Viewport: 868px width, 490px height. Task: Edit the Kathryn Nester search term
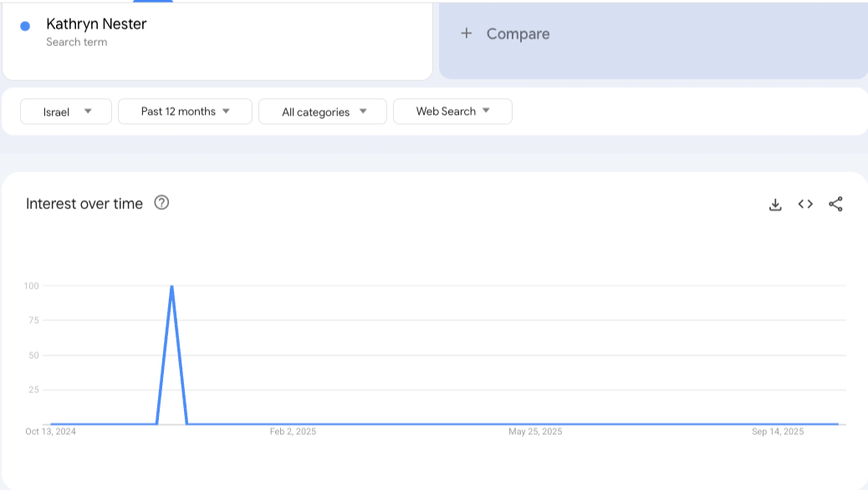(96, 24)
